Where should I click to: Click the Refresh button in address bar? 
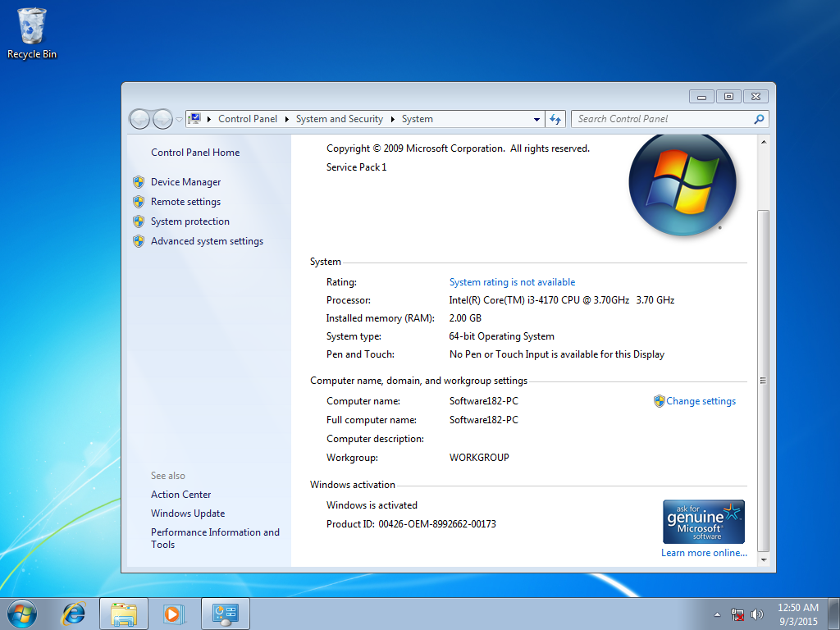tap(555, 120)
